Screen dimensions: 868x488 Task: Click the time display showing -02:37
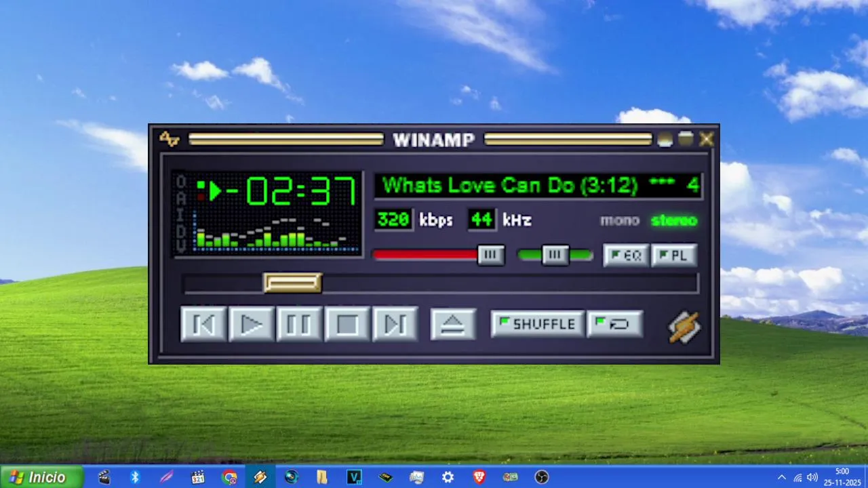pyautogui.click(x=290, y=191)
